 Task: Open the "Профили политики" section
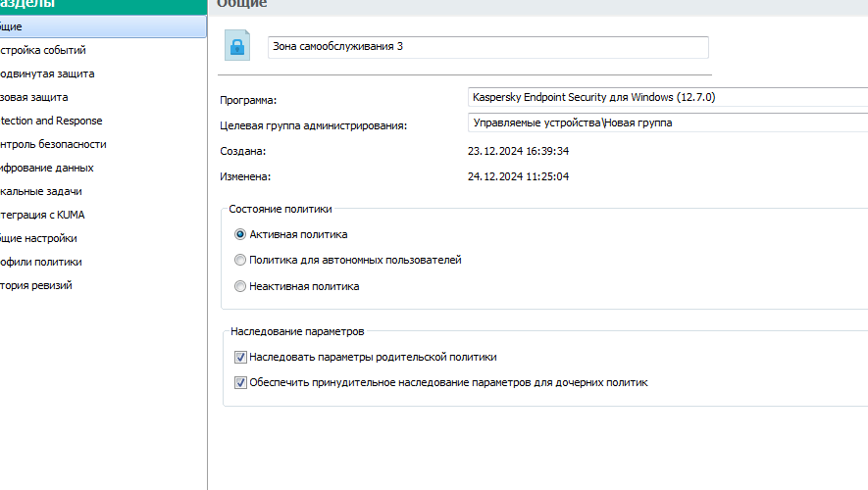(x=41, y=262)
